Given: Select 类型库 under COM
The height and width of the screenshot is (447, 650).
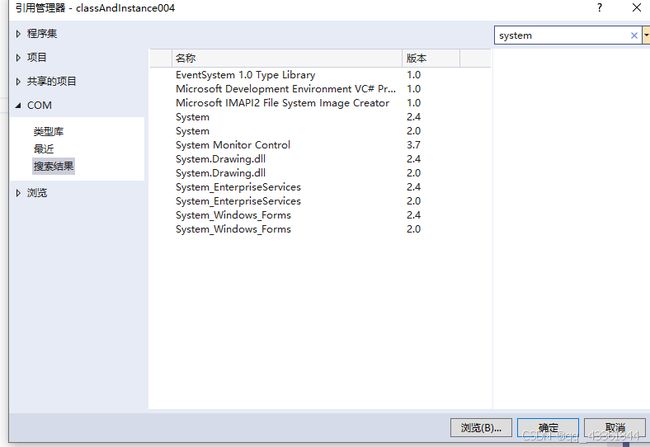Looking at the screenshot, I should coord(49,132).
